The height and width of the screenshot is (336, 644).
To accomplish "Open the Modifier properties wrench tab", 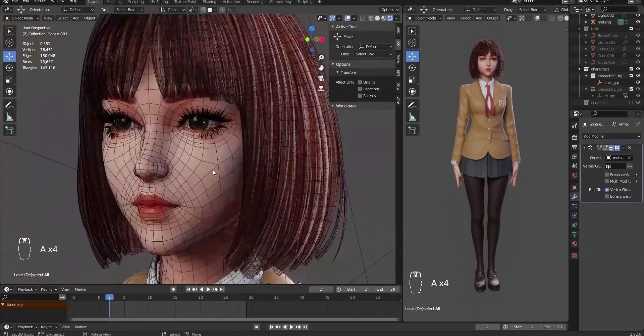I will pos(575,197).
